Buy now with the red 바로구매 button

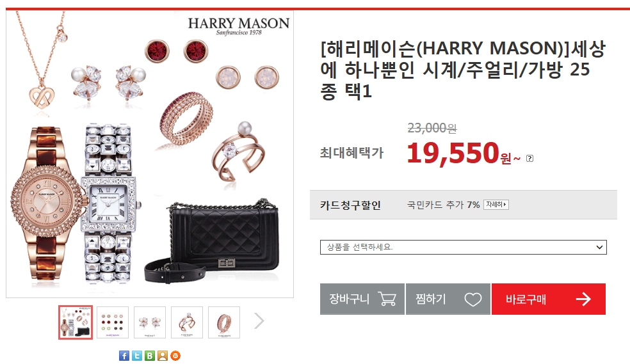[x=549, y=299]
